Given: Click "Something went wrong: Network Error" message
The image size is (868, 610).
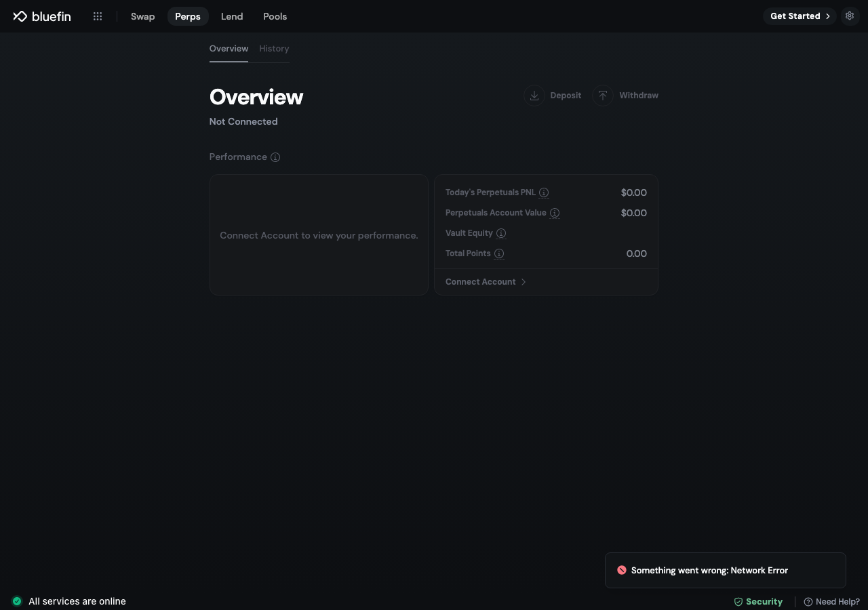Looking at the screenshot, I should click(709, 571).
